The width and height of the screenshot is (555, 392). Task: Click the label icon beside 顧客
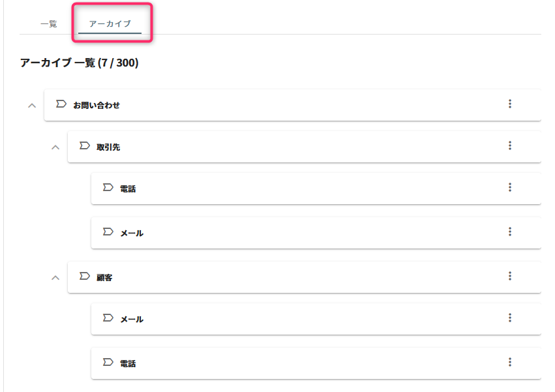85,276
